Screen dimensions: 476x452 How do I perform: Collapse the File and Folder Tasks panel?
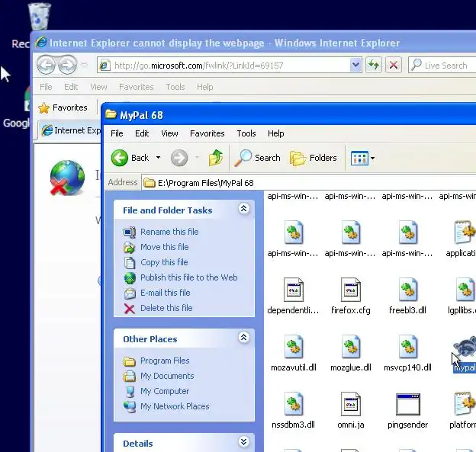coord(244,208)
